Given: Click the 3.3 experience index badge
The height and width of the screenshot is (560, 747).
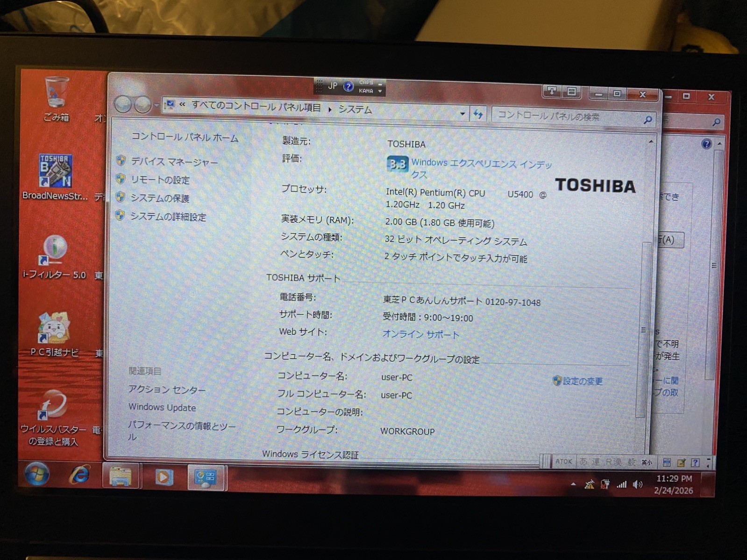Looking at the screenshot, I should (x=397, y=164).
